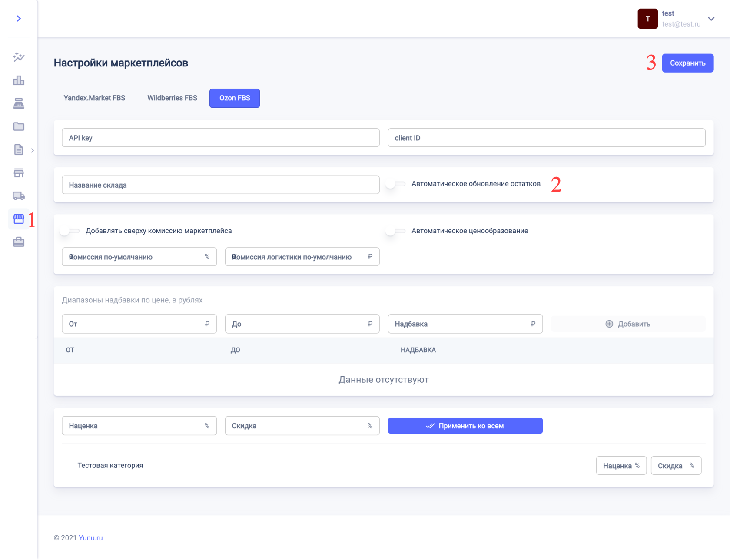Open the cash register sidebar icon
Screen dimensions: 730x560
pyautogui.click(x=19, y=103)
